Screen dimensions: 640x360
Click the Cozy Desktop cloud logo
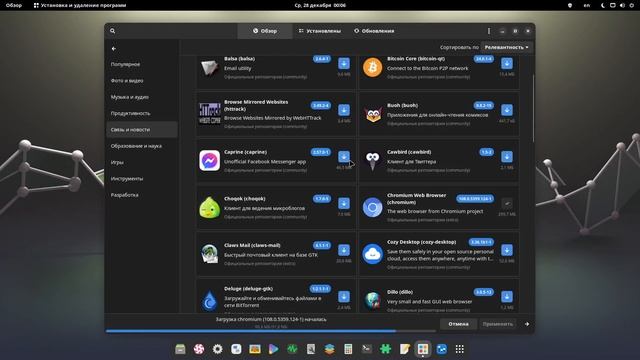(x=372, y=254)
